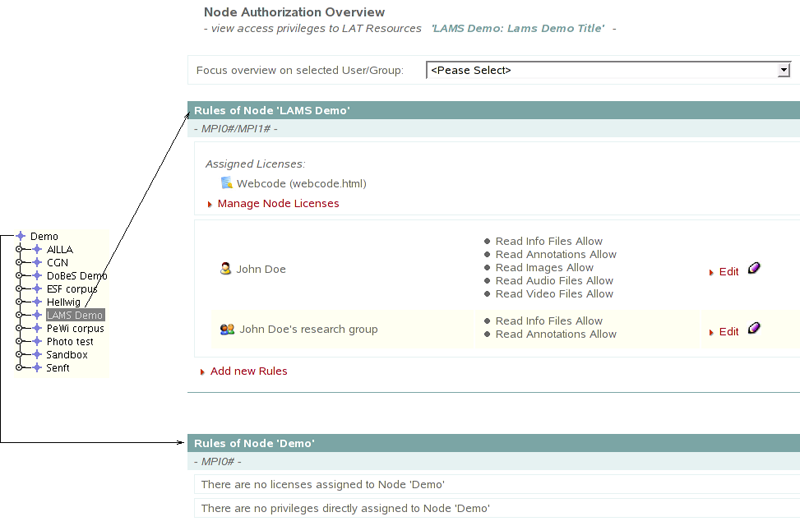The width and height of the screenshot is (800, 526).
Task: Click the John Doe user icon
Action: (x=226, y=268)
